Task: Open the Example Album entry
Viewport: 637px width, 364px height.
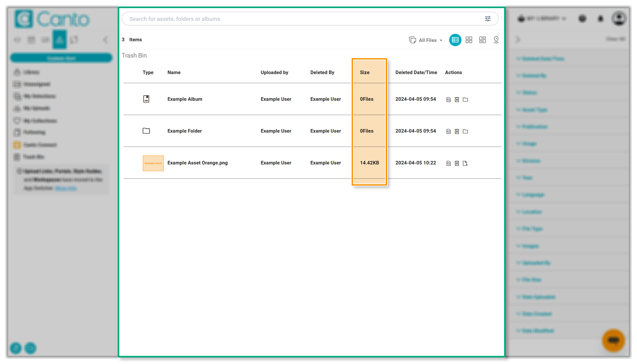Action: click(185, 99)
